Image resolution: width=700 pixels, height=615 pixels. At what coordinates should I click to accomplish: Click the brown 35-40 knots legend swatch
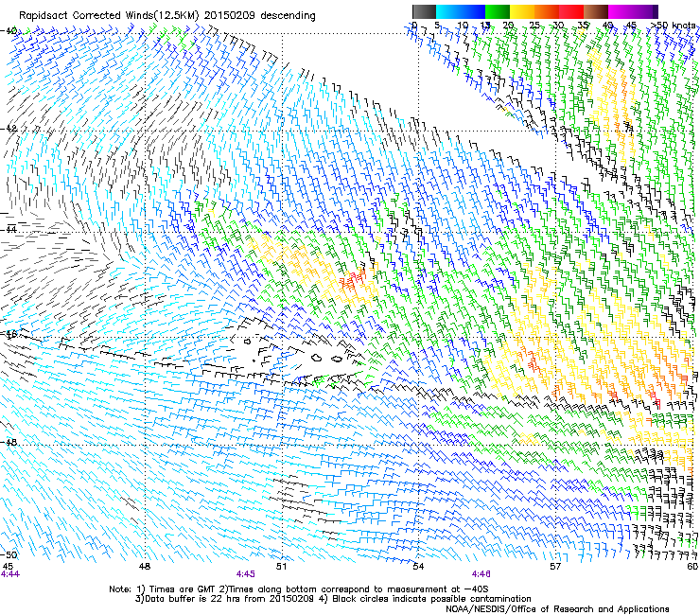click(596, 11)
